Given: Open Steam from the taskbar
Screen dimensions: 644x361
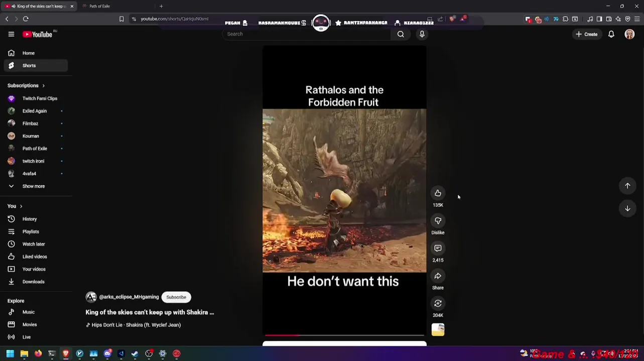Looking at the screenshot, I should pyautogui.click(x=135, y=354).
